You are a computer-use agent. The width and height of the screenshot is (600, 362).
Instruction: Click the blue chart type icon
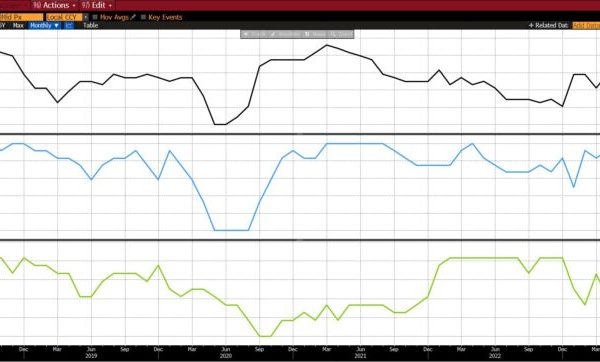tap(69, 25)
